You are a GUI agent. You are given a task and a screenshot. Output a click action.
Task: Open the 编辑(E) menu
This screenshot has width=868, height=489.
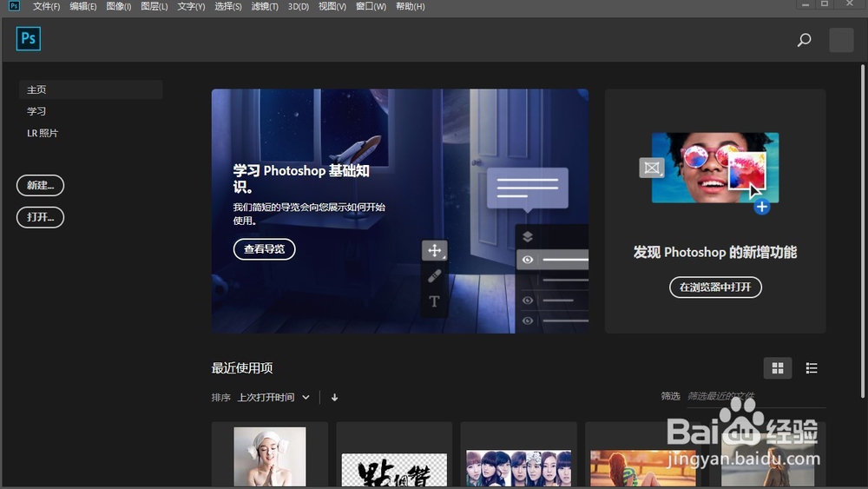click(x=83, y=7)
